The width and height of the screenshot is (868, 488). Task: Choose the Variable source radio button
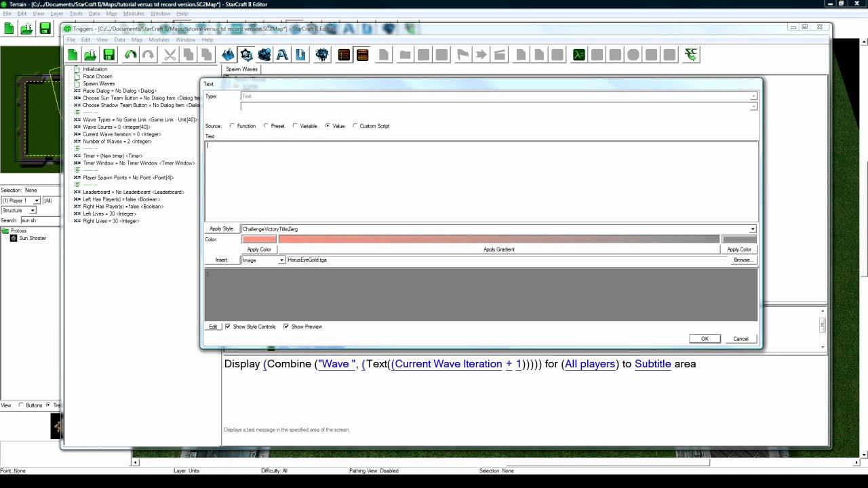click(295, 126)
